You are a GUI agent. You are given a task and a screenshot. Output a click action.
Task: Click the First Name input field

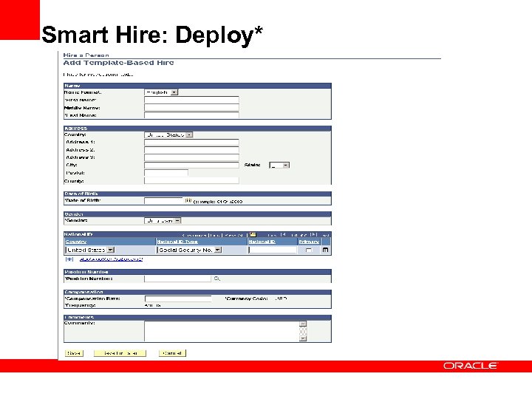click(191, 100)
